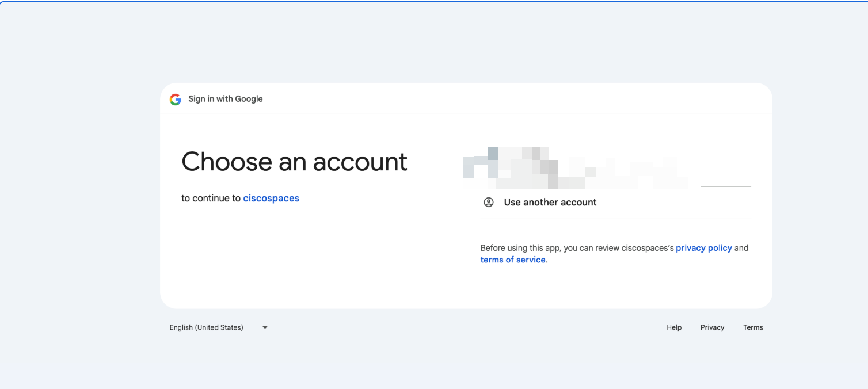The image size is (868, 389).
Task: Click the dropdown arrow next to the language selector
Action: pyautogui.click(x=264, y=327)
